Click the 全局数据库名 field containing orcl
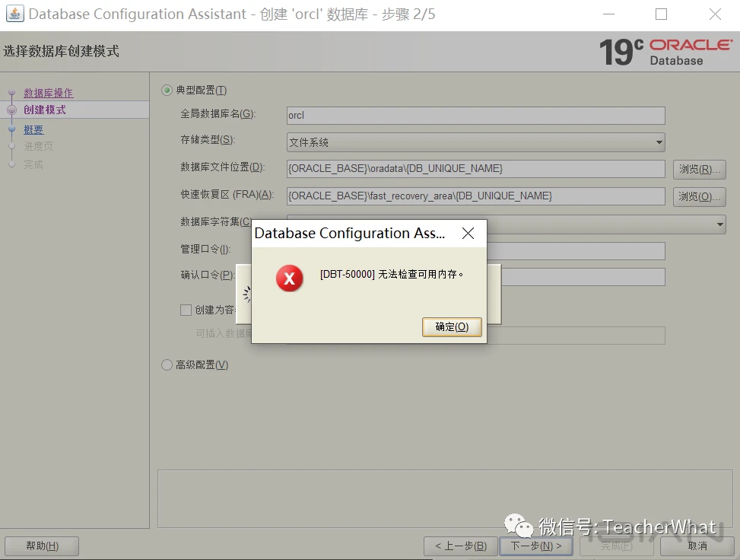The width and height of the screenshot is (740, 560). [476, 115]
